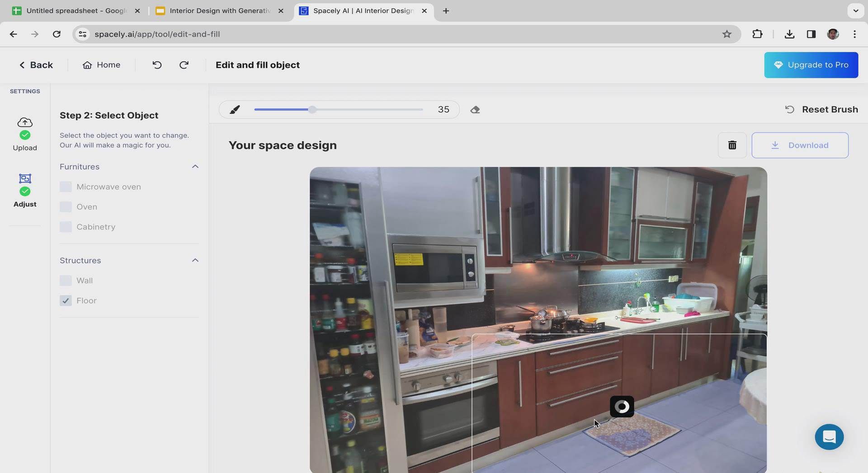
Task: Click the redo arrow icon
Action: pos(184,65)
